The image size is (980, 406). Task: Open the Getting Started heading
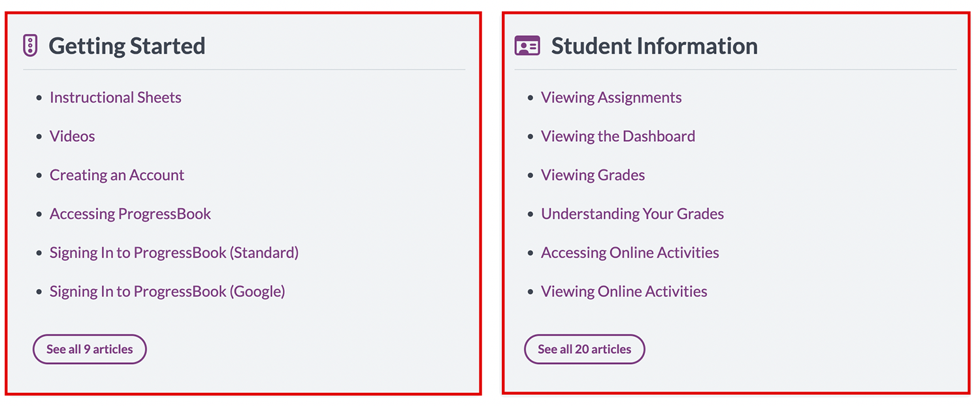tap(127, 46)
